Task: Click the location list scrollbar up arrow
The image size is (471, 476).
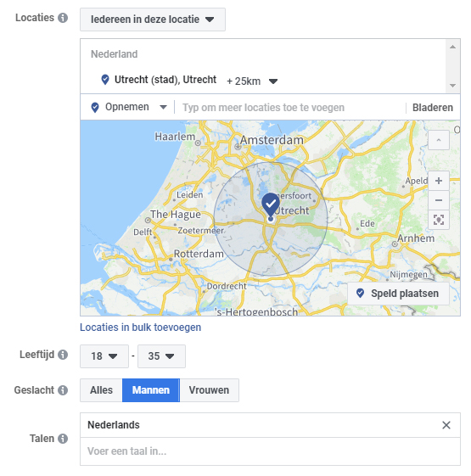Action: 452,47
